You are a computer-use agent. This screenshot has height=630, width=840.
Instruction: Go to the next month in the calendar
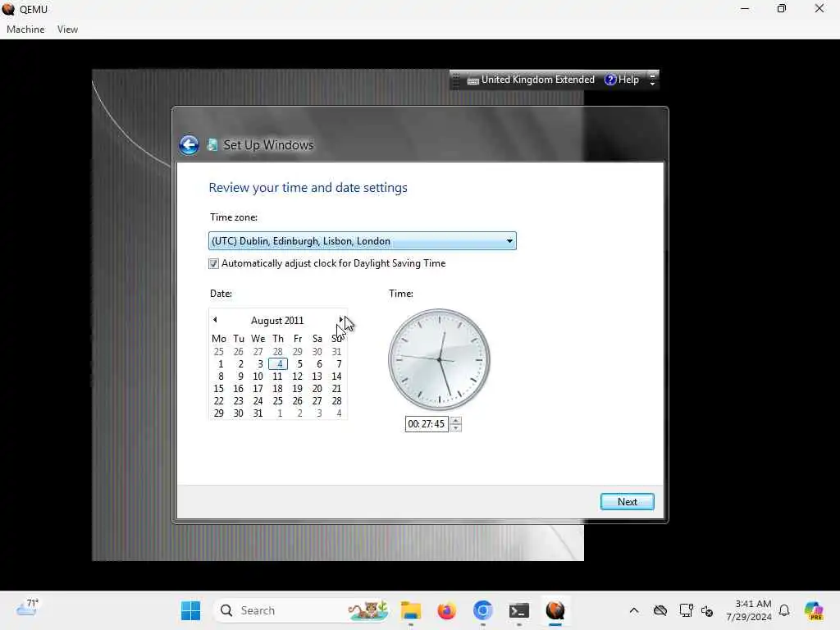(x=340, y=320)
